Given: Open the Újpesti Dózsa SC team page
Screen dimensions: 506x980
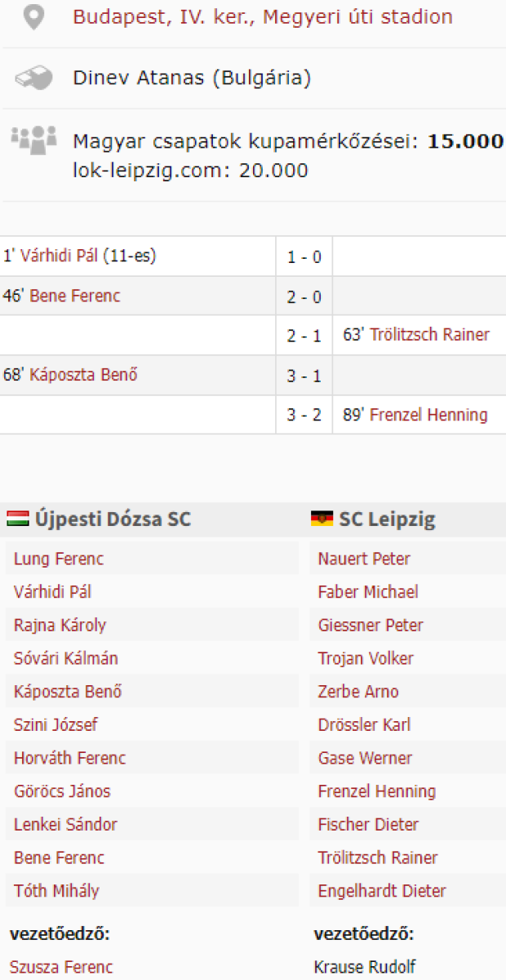Looking at the screenshot, I should point(113,519).
